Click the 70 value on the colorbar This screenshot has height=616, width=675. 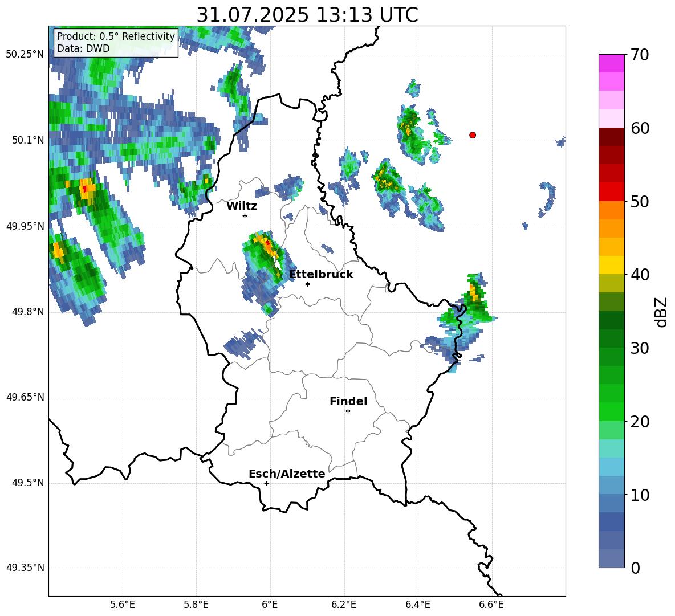point(640,55)
